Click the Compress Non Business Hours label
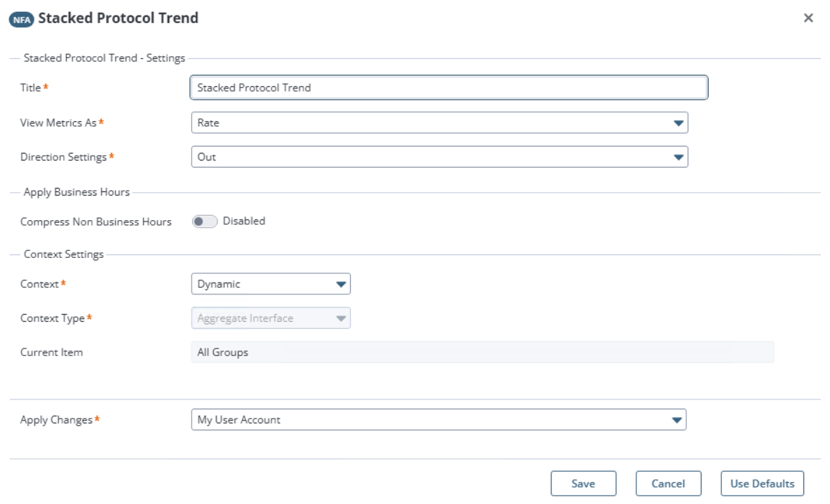Image resolution: width=830 pixels, height=504 pixels. tap(96, 222)
